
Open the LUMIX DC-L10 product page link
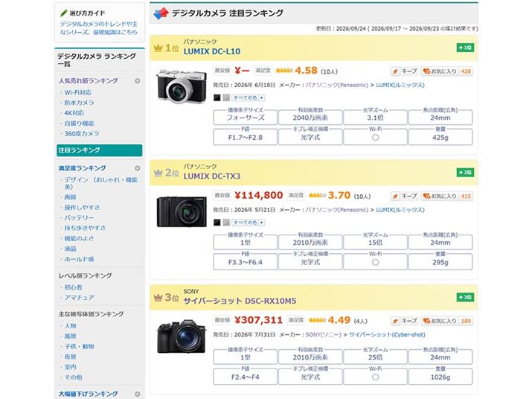(212, 51)
